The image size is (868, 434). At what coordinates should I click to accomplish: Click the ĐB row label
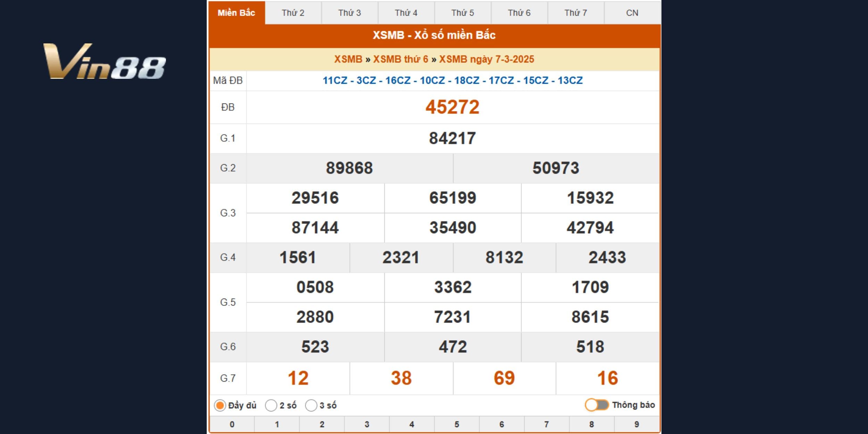228,107
